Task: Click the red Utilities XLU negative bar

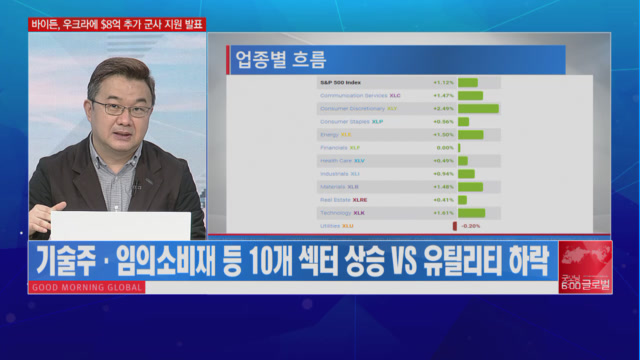Action: 455,226
